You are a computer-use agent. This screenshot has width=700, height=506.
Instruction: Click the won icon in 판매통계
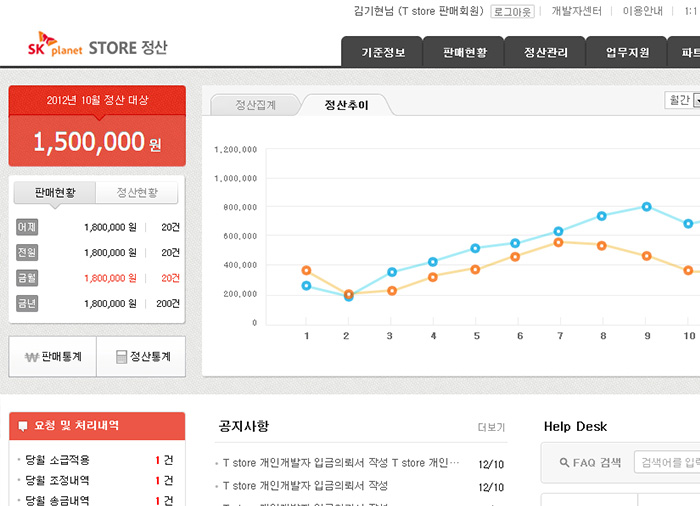(x=32, y=357)
